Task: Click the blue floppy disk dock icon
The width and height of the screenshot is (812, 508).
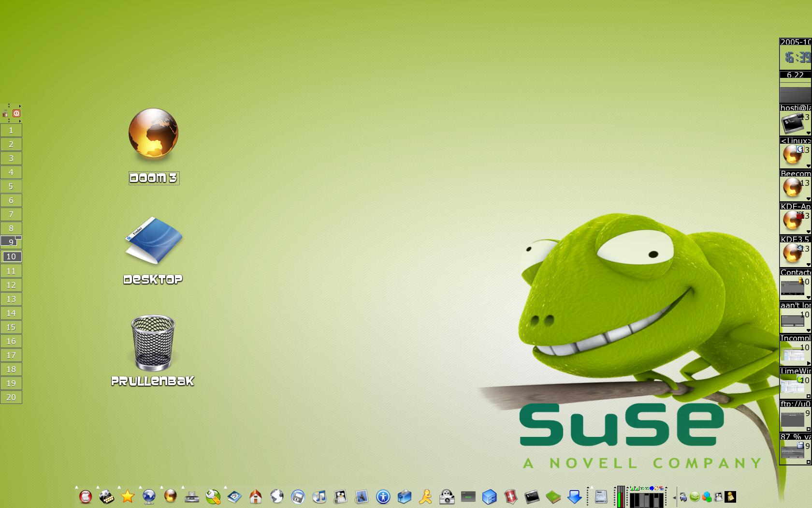Action: tap(298, 497)
